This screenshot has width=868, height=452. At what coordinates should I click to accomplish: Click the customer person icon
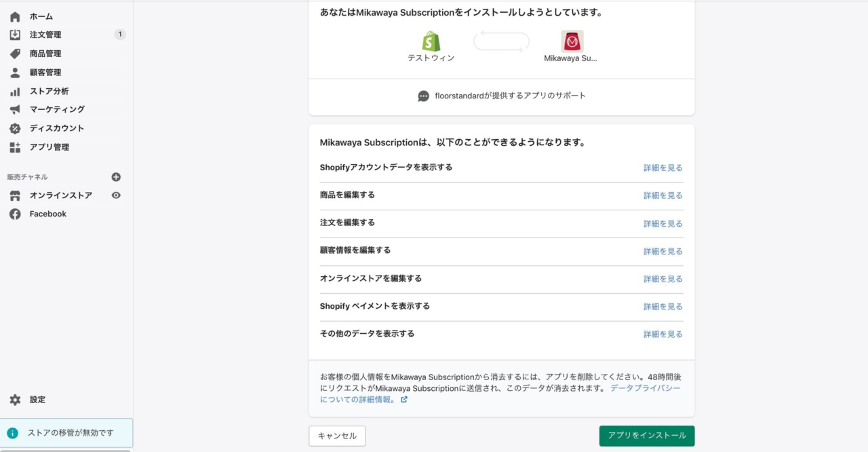click(15, 73)
